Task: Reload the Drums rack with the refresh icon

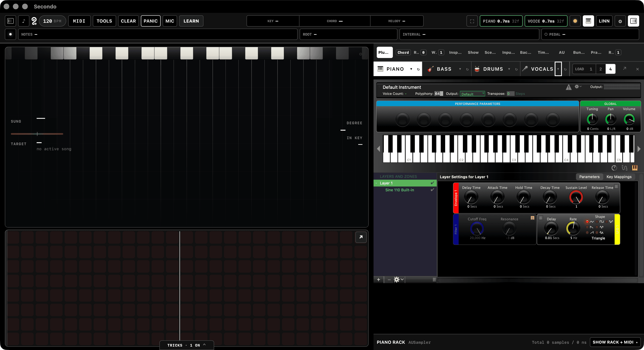Action: [x=516, y=69]
